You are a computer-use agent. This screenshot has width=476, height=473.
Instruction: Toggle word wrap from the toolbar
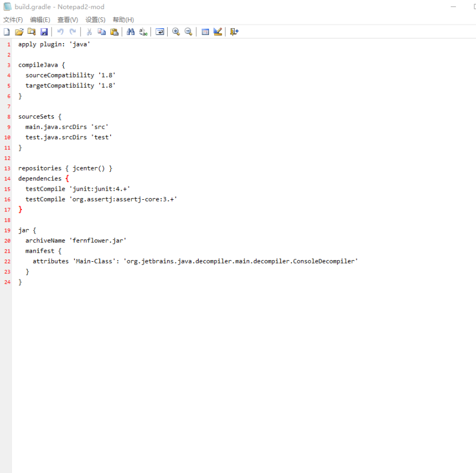159,32
